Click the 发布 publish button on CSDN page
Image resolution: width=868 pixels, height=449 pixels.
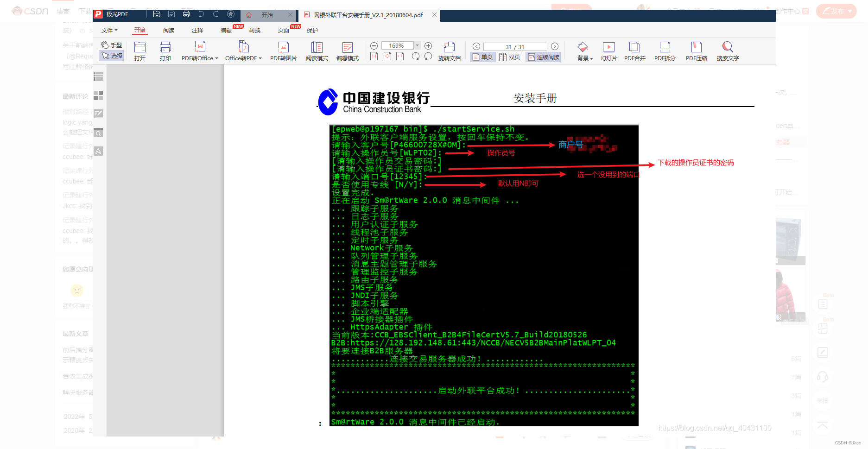pos(836,11)
